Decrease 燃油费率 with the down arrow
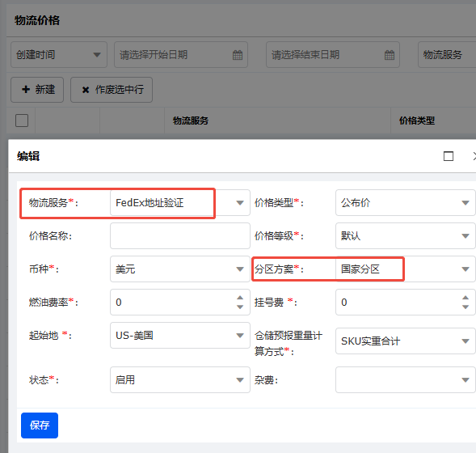476x453 pixels. (x=240, y=307)
